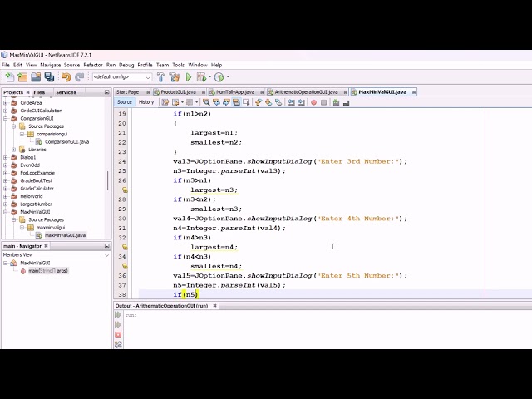The width and height of the screenshot is (532, 399).
Task: Click the New Project toolbar icon
Action: click(x=22, y=77)
